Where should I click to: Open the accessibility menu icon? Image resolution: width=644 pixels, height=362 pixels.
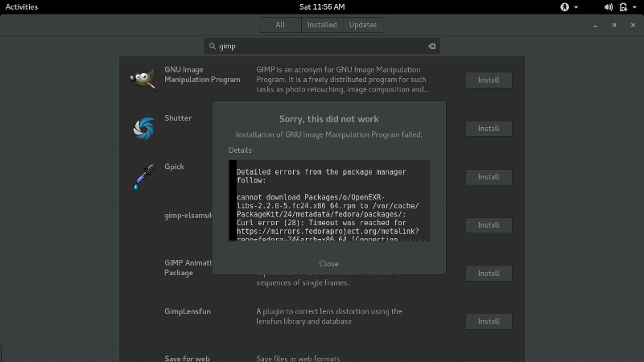tap(565, 7)
